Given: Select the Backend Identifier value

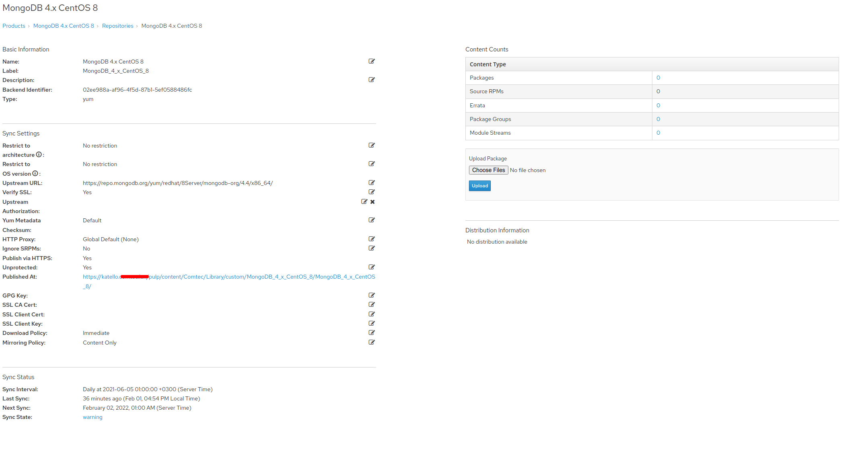Looking at the screenshot, I should point(137,90).
